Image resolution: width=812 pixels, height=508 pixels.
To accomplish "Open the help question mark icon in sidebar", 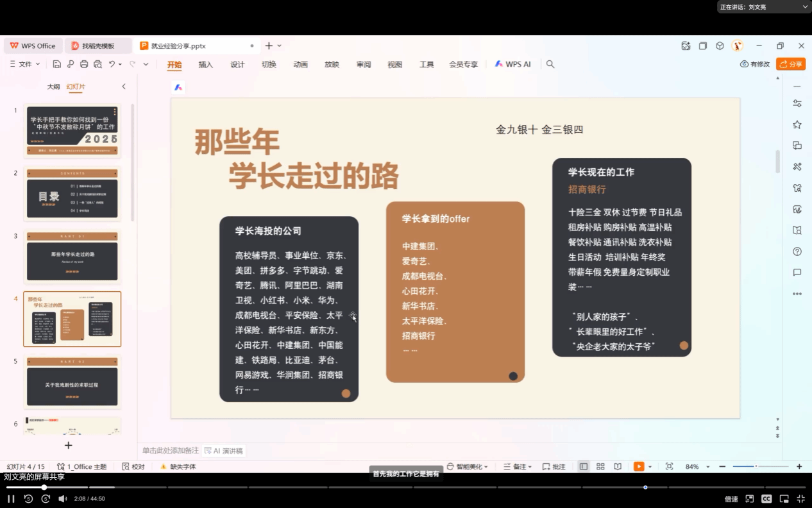I will tap(797, 251).
